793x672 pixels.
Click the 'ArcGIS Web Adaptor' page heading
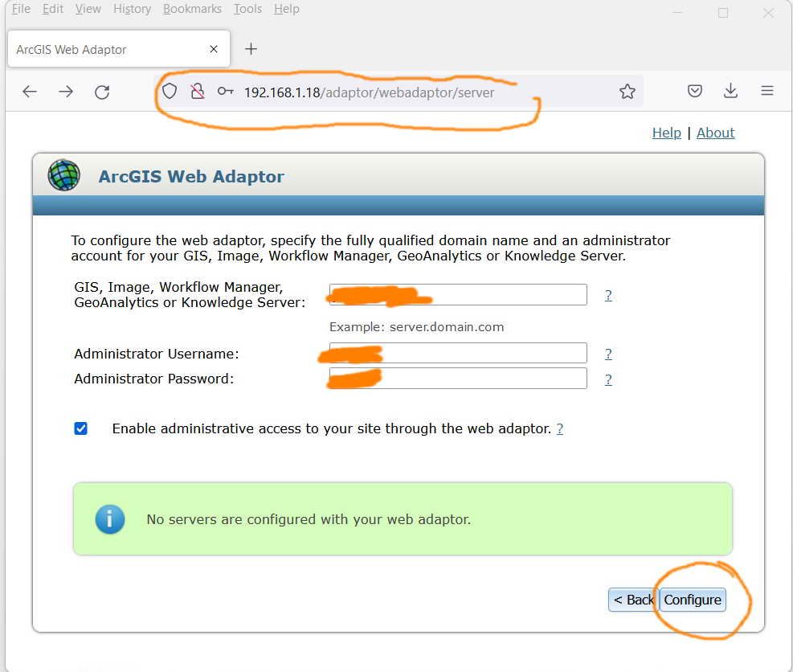coord(191,176)
